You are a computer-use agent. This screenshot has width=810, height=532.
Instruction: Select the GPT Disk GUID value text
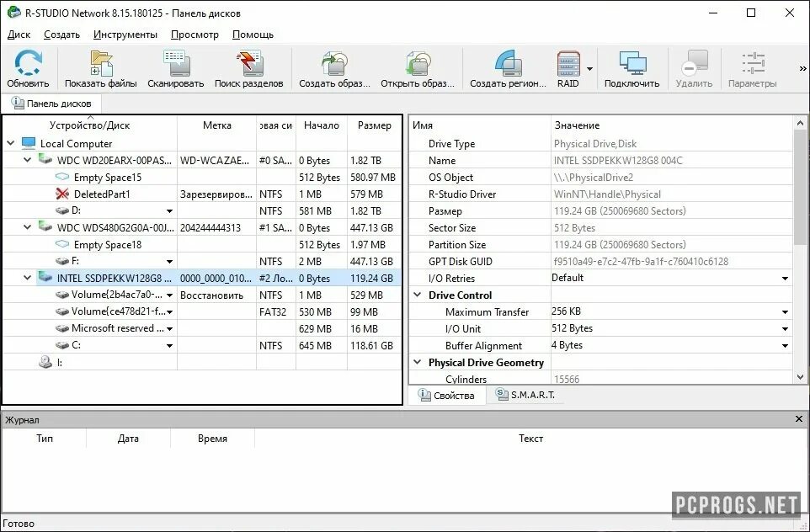[641, 261]
